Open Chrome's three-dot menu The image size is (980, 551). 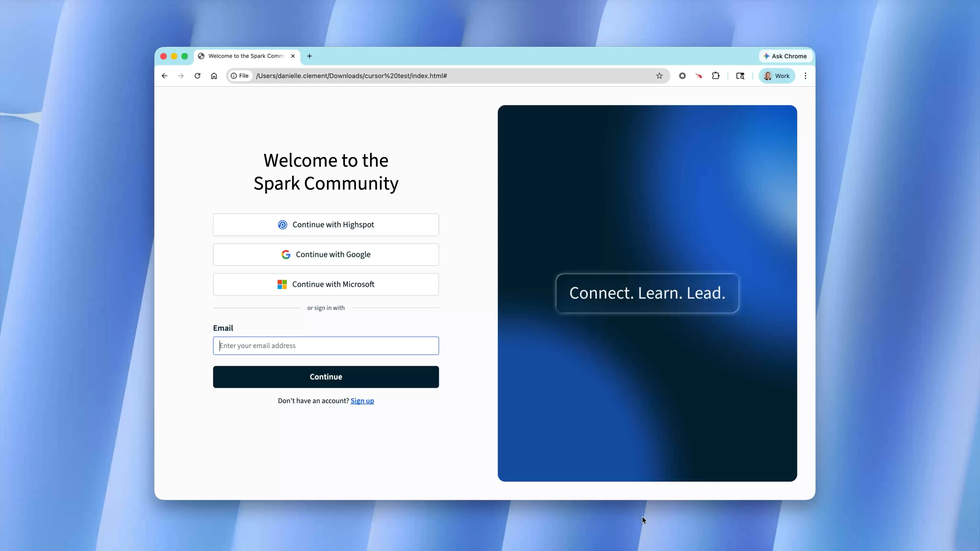tap(805, 76)
